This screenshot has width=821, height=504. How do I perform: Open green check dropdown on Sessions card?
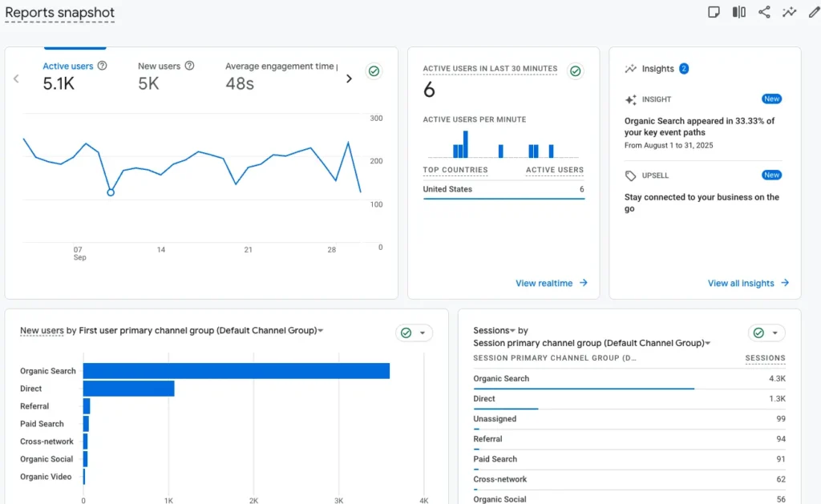(766, 333)
